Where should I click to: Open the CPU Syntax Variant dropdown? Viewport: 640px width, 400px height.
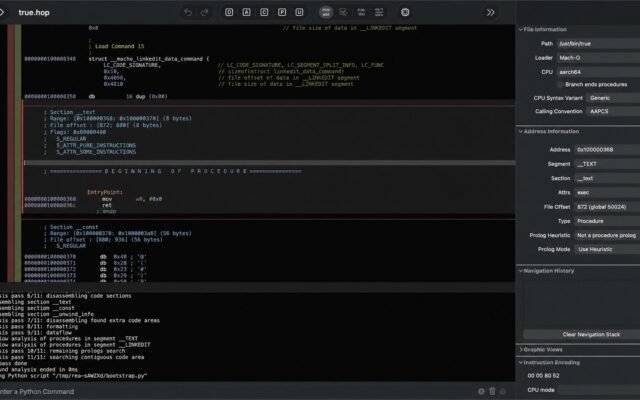pos(613,98)
